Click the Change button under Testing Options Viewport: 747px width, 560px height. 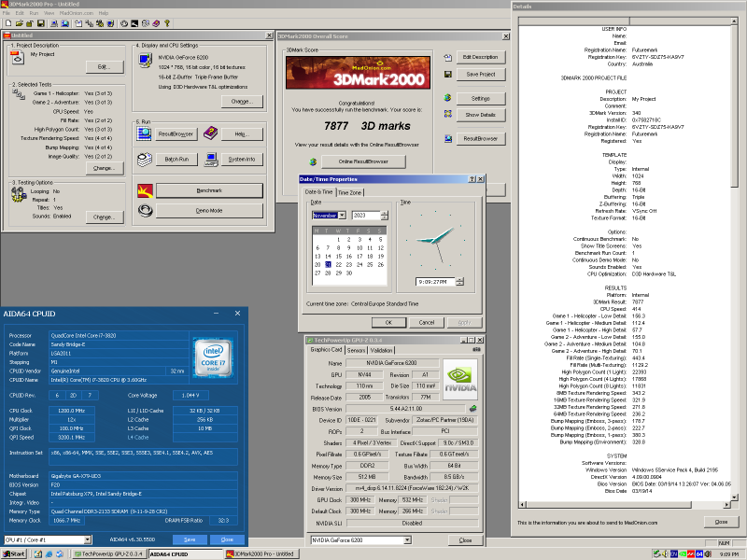tap(105, 217)
